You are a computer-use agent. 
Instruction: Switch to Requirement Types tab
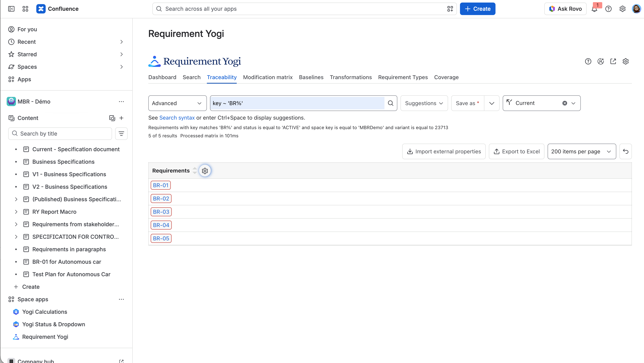coord(403,77)
